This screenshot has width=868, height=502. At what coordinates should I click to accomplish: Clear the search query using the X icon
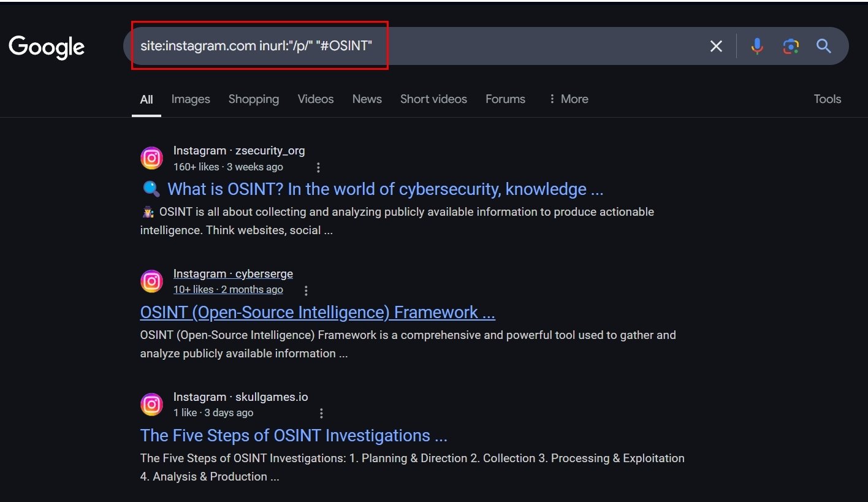tap(715, 45)
